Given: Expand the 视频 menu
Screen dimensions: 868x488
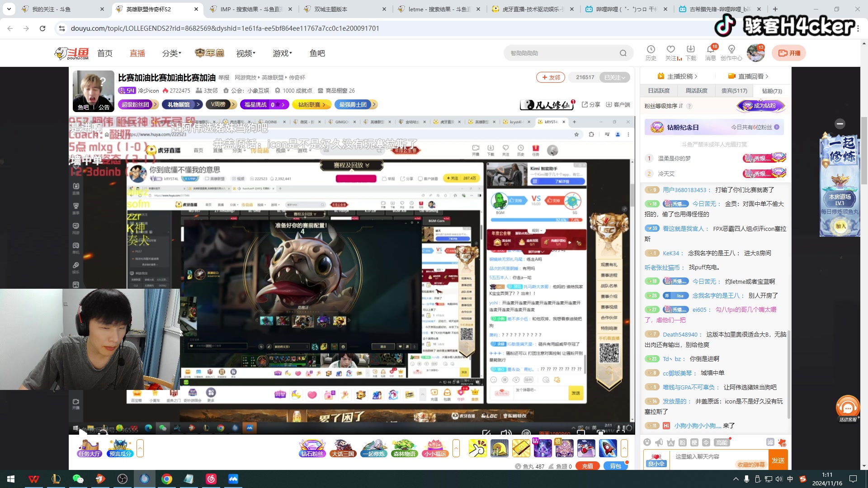Looking at the screenshot, I should pyautogui.click(x=246, y=53).
